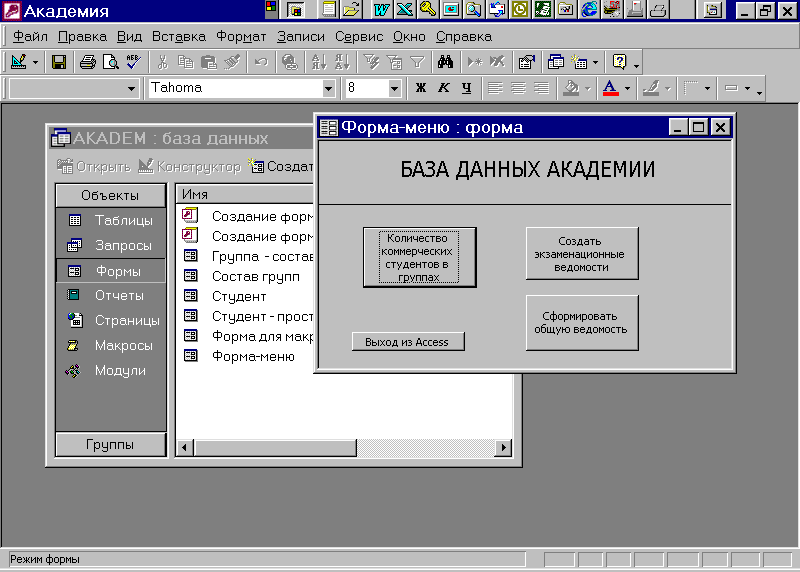Viewport: 800px width, 572px height.
Task: Run the spelling check icon
Action: (x=133, y=62)
